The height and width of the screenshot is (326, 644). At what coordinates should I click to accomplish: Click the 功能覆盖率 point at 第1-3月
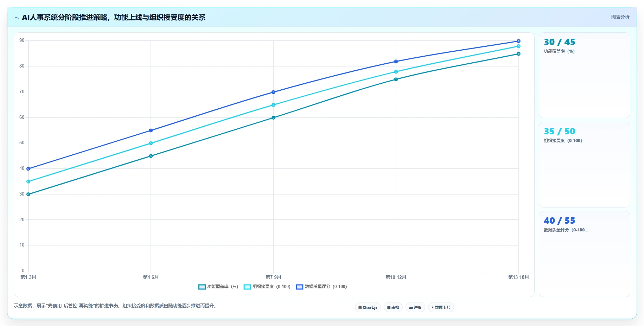point(28,194)
